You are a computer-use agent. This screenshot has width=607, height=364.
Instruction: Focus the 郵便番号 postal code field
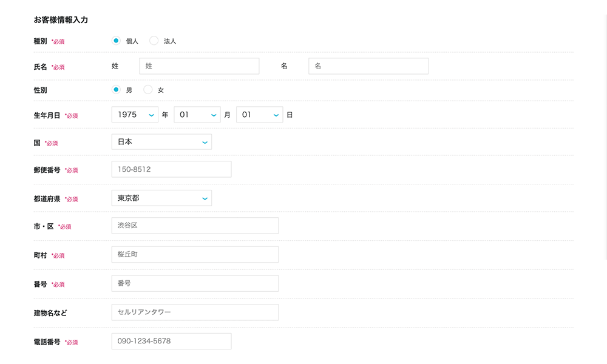click(171, 169)
